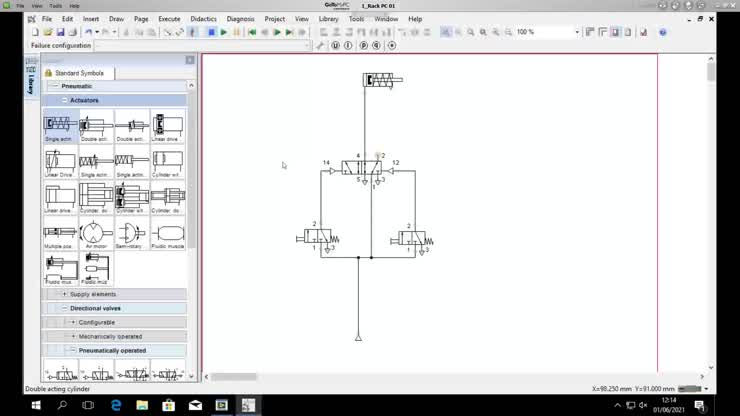This screenshot has height=416, width=740.
Task: Click the blue help icon
Action: point(663,32)
